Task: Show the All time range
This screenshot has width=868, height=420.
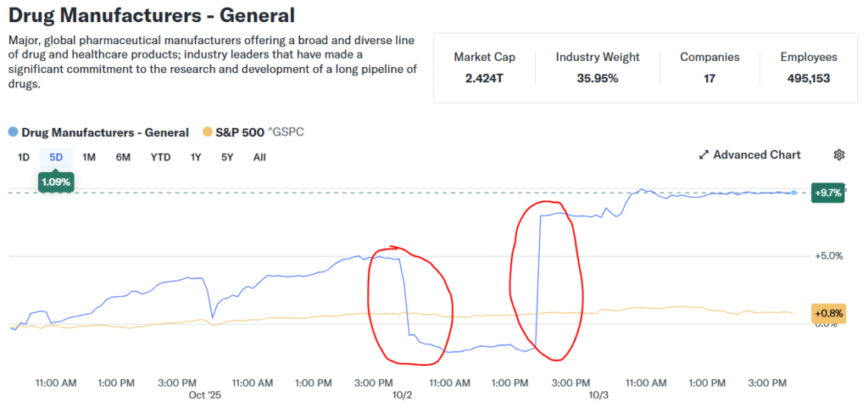Action: click(x=259, y=157)
